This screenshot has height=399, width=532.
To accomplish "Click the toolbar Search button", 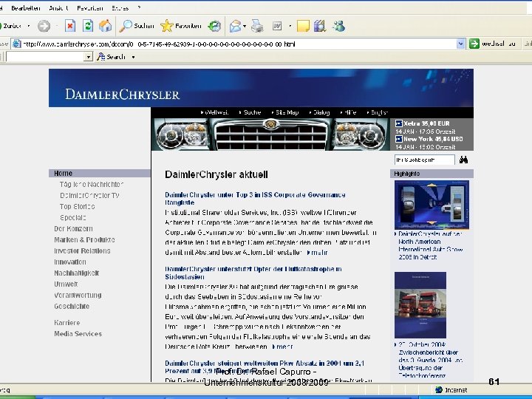I will 112,57.
